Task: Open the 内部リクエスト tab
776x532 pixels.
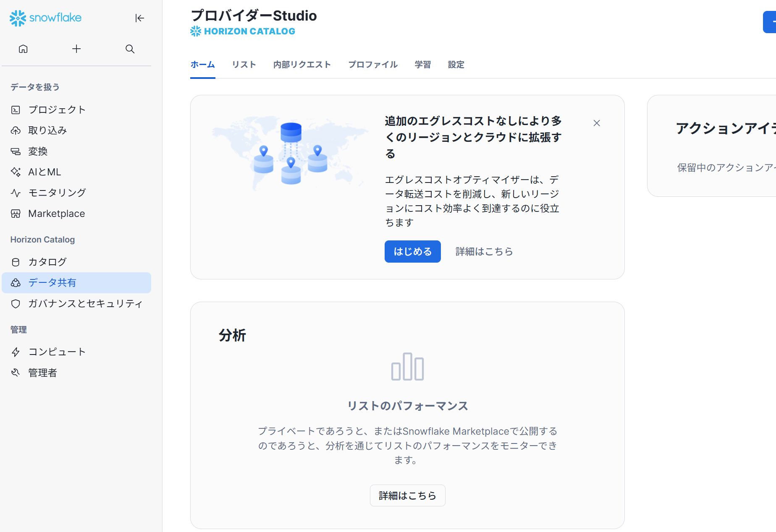Action: pyautogui.click(x=302, y=65)
